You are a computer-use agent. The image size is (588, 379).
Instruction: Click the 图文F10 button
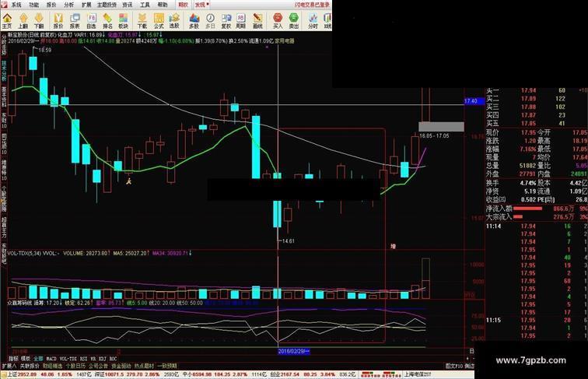[454, 366]
